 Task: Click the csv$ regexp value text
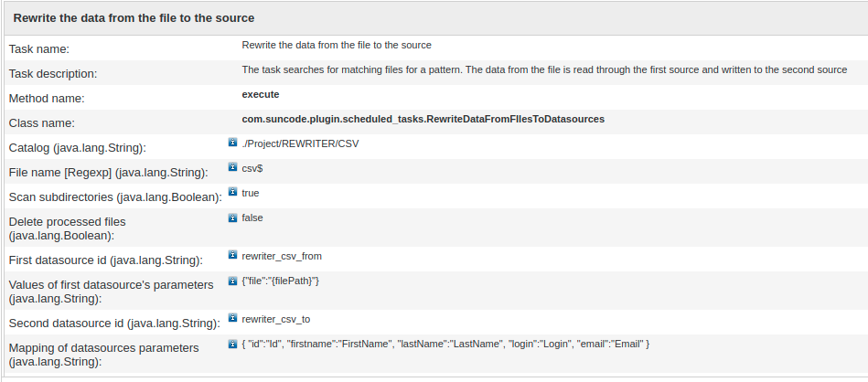tap(252, 169)
